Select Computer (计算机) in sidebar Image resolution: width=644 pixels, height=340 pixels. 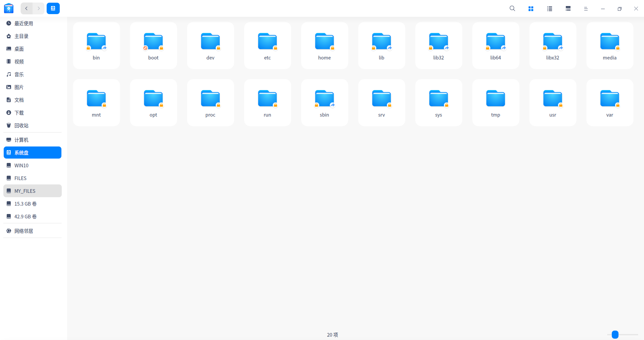[x=21, y=140]
